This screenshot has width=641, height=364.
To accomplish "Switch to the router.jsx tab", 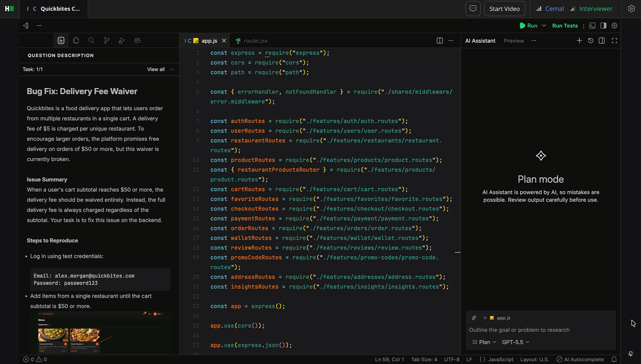I will [252, 41].
